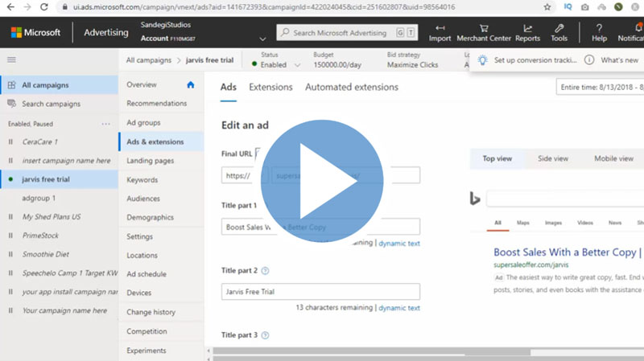Click the All campaigns grid icon

pos(11,85)
